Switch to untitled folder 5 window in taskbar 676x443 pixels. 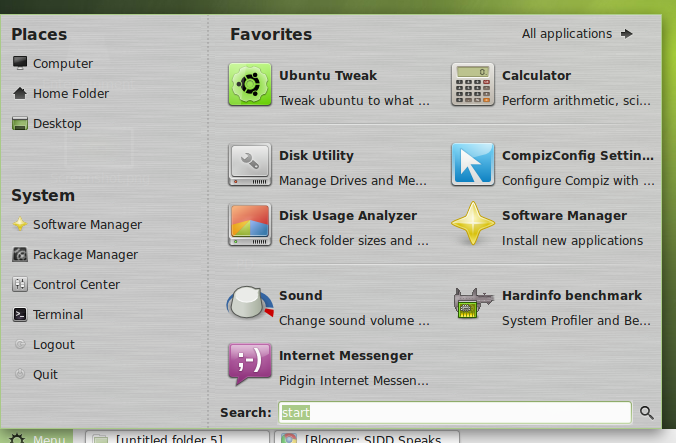click(x=177, y=437)
